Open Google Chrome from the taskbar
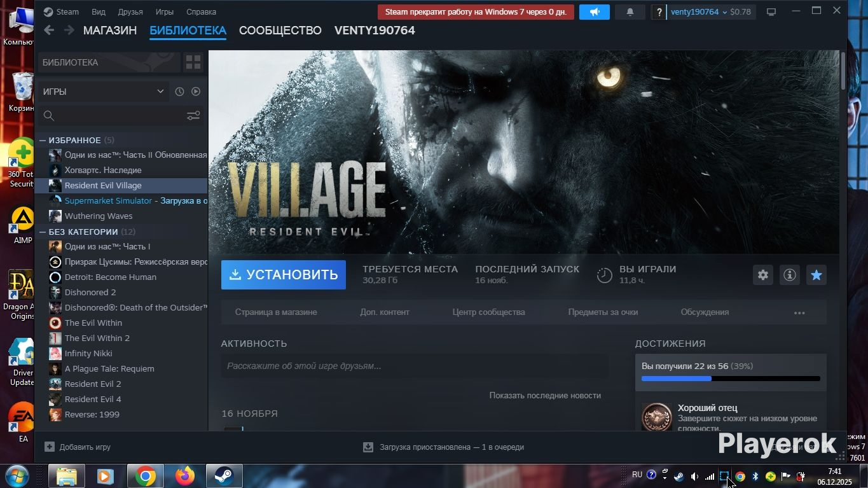 [x=145, y=476]
